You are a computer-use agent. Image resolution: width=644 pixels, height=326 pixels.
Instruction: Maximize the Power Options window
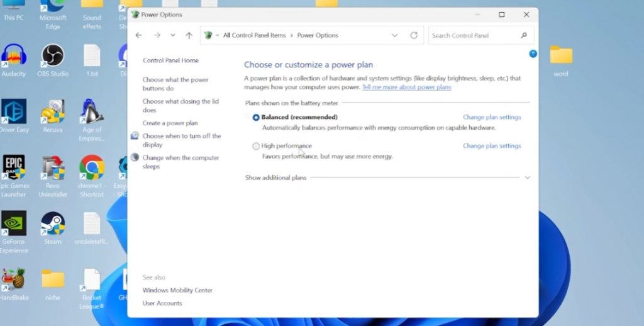click(x=501, y=14)
